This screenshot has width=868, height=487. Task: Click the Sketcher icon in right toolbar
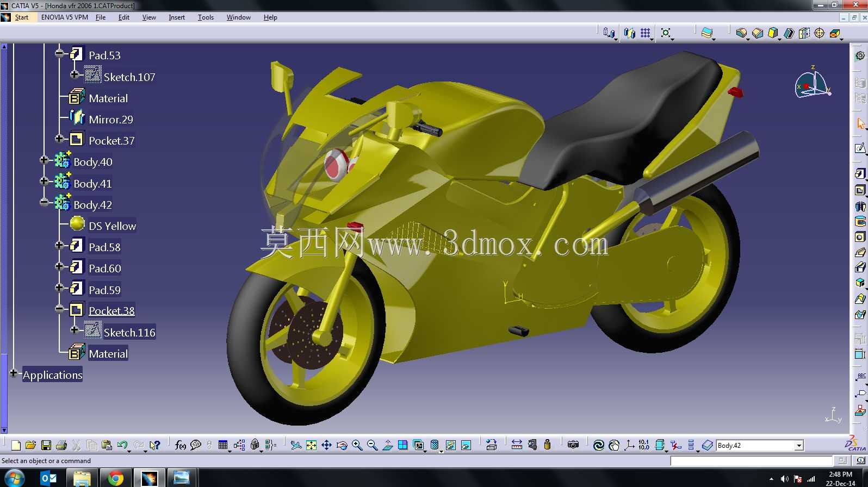click(x=860, y=148)
